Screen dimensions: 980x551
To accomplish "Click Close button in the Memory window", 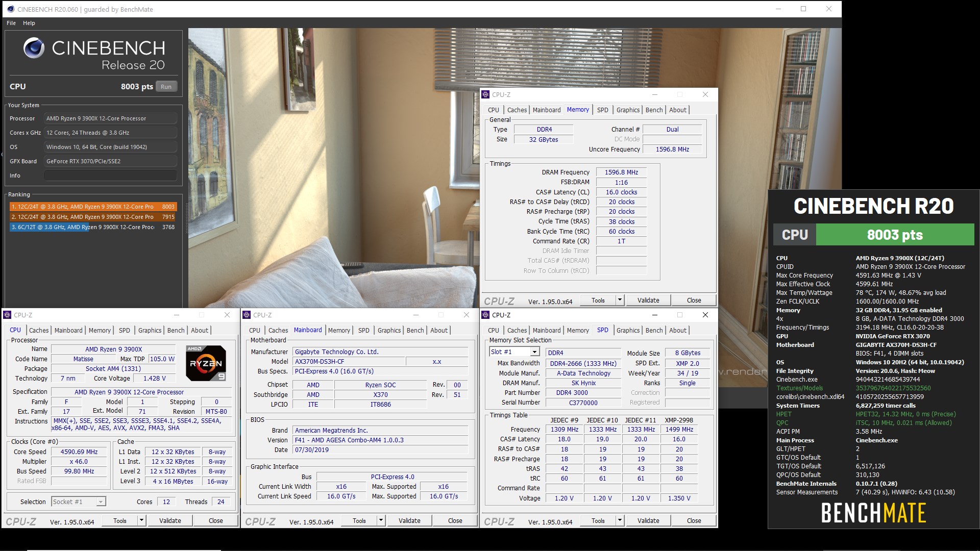I will coord(694,300).
